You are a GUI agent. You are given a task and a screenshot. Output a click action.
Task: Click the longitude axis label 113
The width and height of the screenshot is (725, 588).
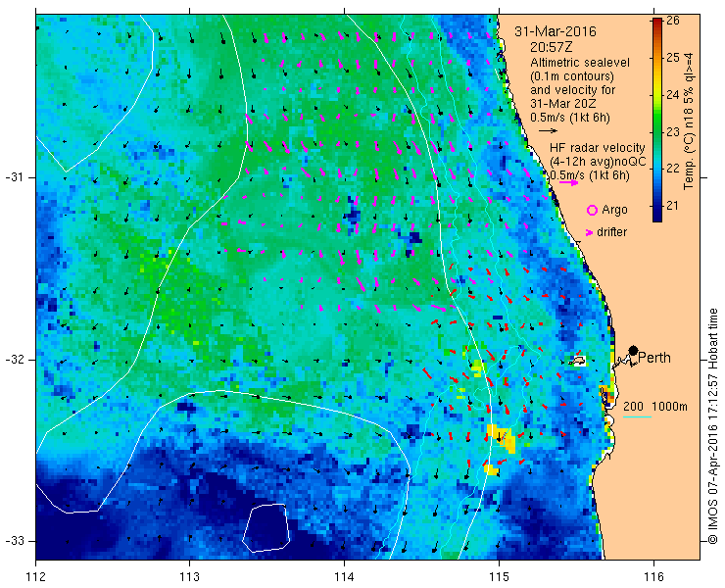coord(189,577)
